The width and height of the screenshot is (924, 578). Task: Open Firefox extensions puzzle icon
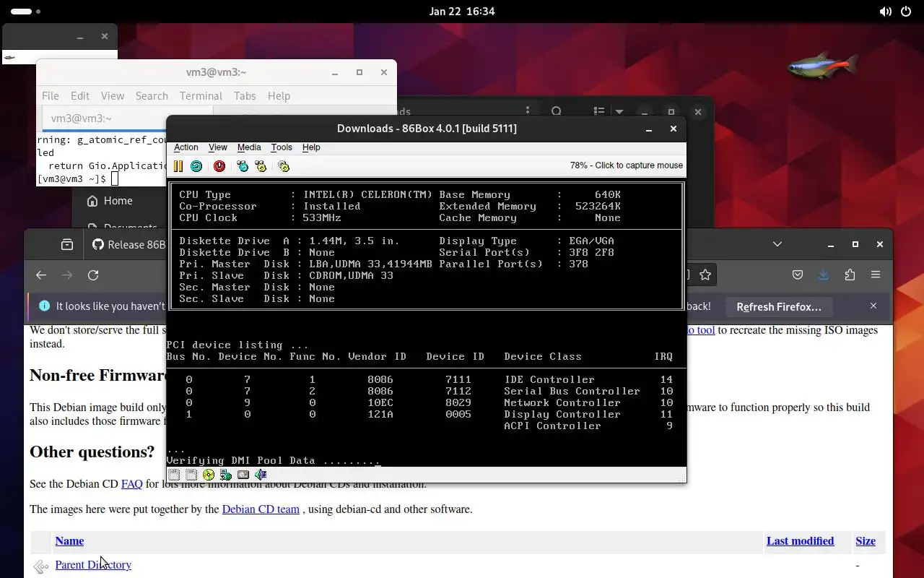tap(850, 275)
